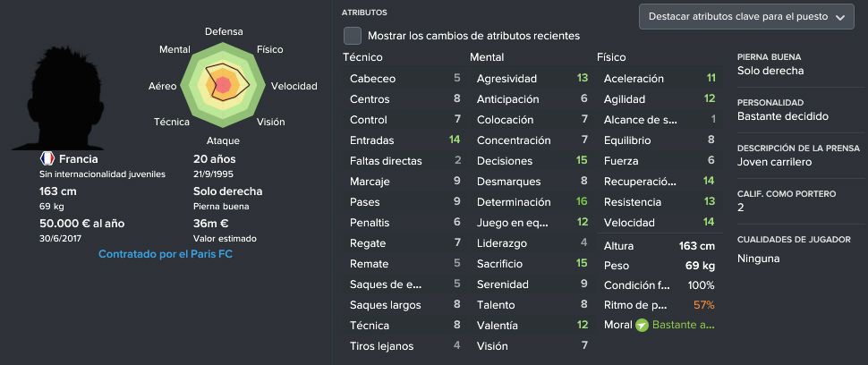Click the chevron arrow of attribute highlight dropdown

pos(840,17)
